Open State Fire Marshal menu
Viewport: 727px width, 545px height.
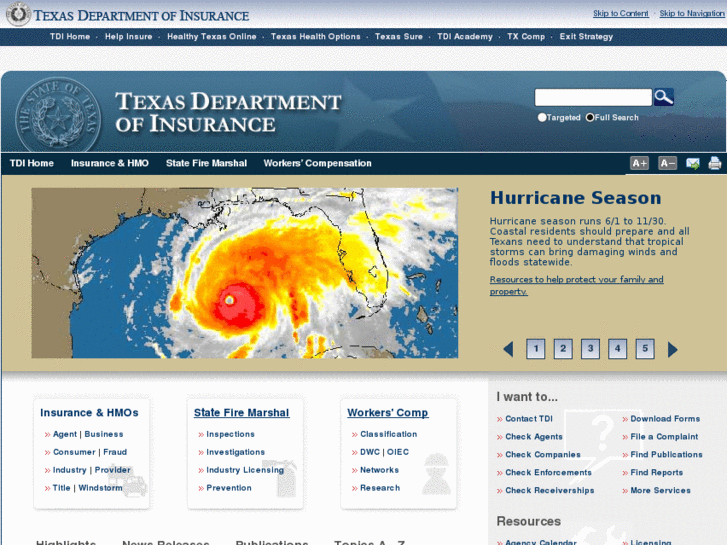click(x=206, y=163)
